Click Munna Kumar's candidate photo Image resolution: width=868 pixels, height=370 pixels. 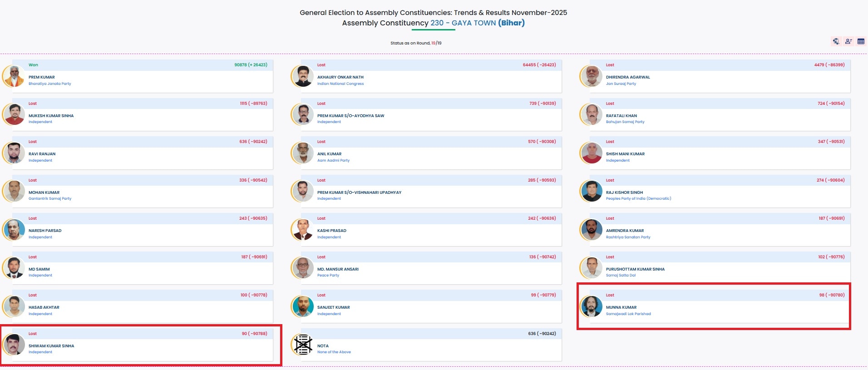592,306
